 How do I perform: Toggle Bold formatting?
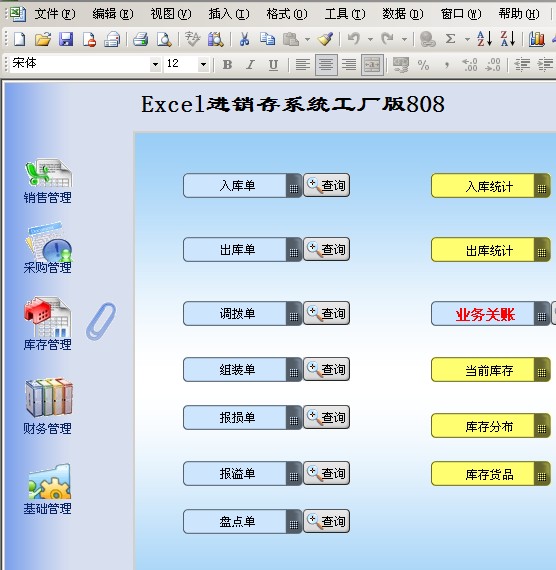[227, 65]
